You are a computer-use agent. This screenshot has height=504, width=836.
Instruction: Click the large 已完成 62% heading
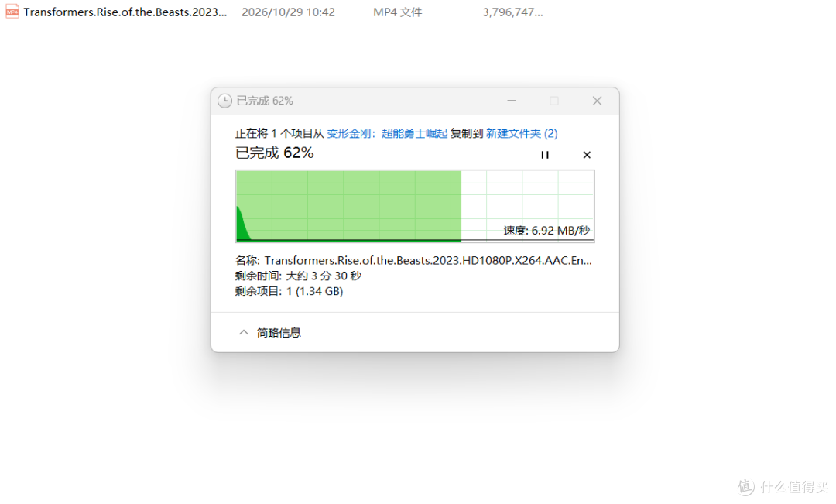coord(275,153)
